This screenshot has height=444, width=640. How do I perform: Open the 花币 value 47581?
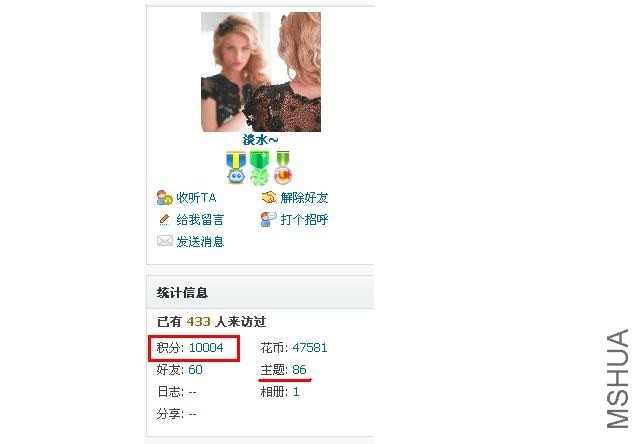pyautogui.click(x=310, y=348)
